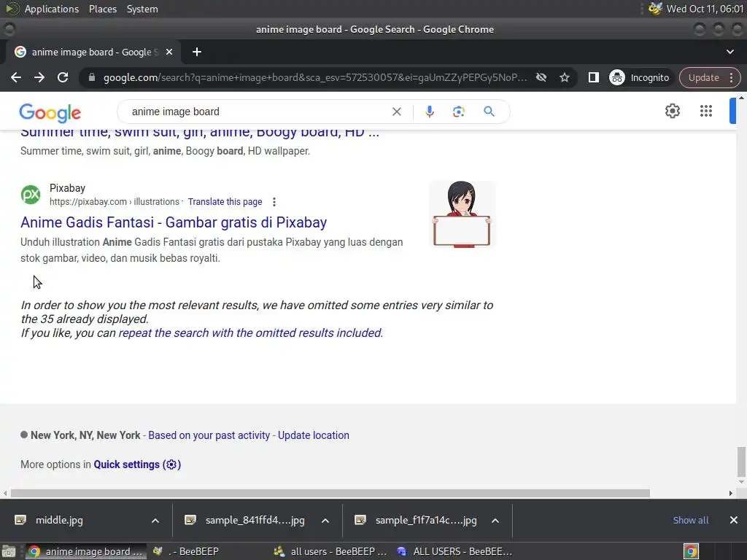Viewport: 747px width, 560px height.
Task: Switch to ALL USERS BeeBEE taskbar window
Action: click(x=454, y=551)
